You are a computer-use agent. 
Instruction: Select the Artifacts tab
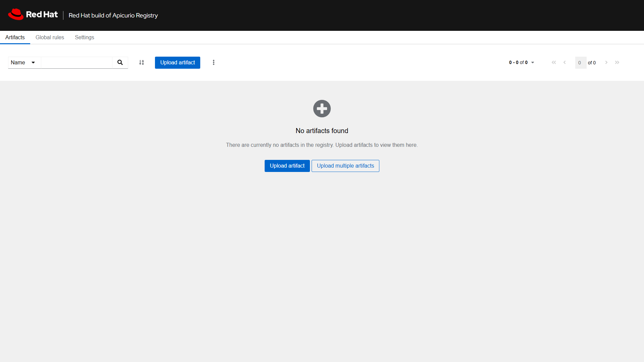point(15,37)
